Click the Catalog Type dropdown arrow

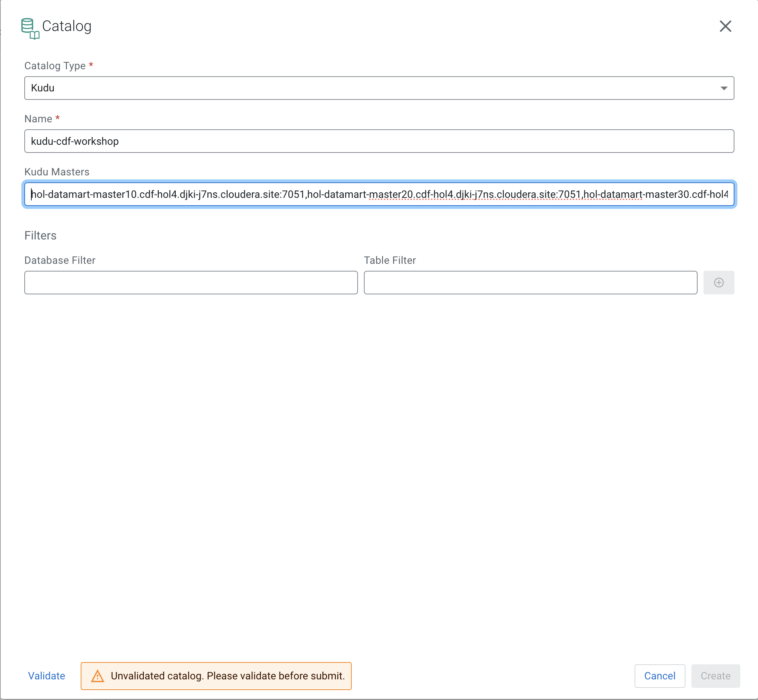click(723, 88)
